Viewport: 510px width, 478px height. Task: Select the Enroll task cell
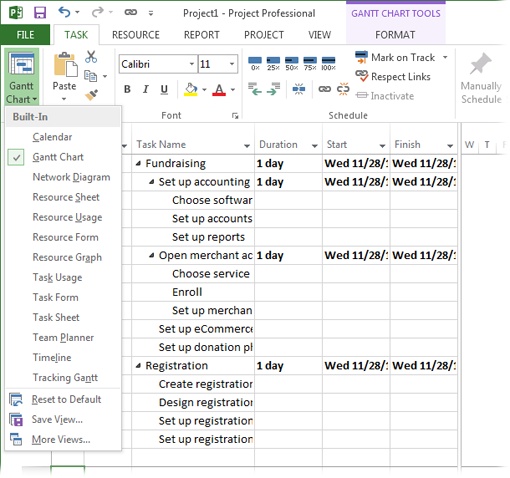(193, 292)
